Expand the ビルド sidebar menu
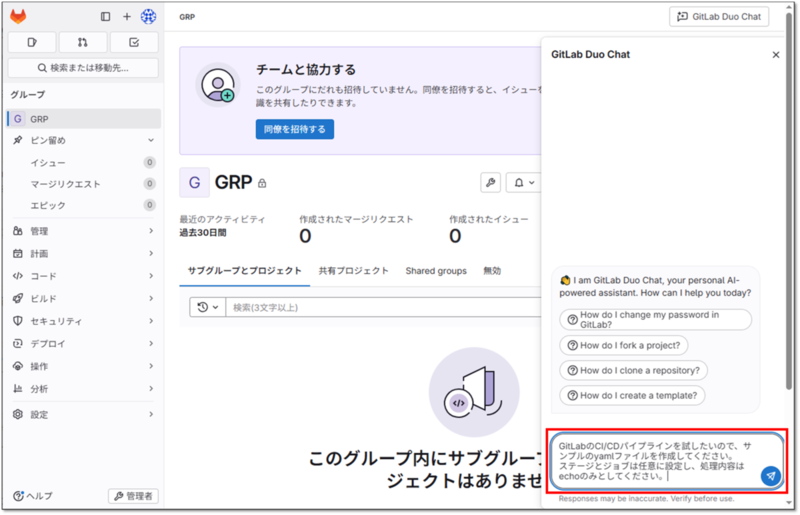This screenshot has width=800, height=515. click(84, 299)
